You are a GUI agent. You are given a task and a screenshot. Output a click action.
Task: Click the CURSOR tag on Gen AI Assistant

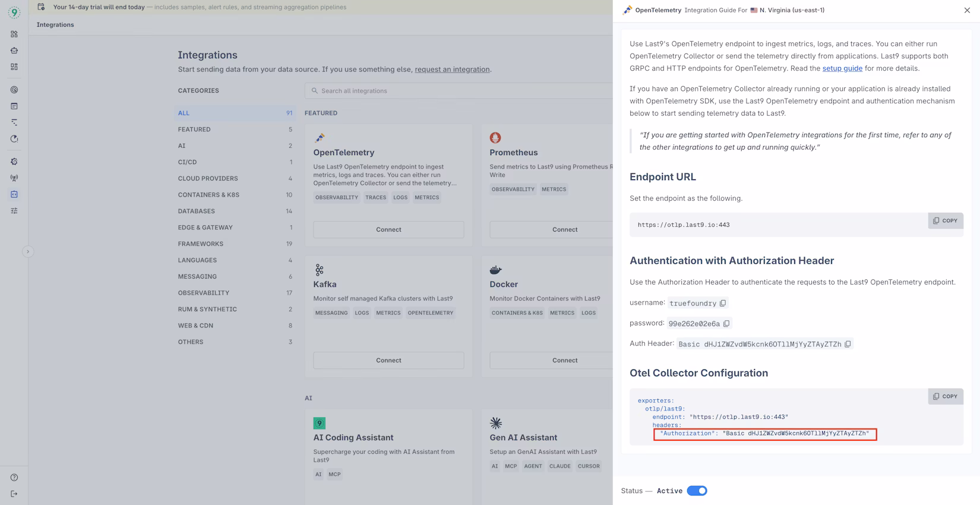click(x=589, y=466)
